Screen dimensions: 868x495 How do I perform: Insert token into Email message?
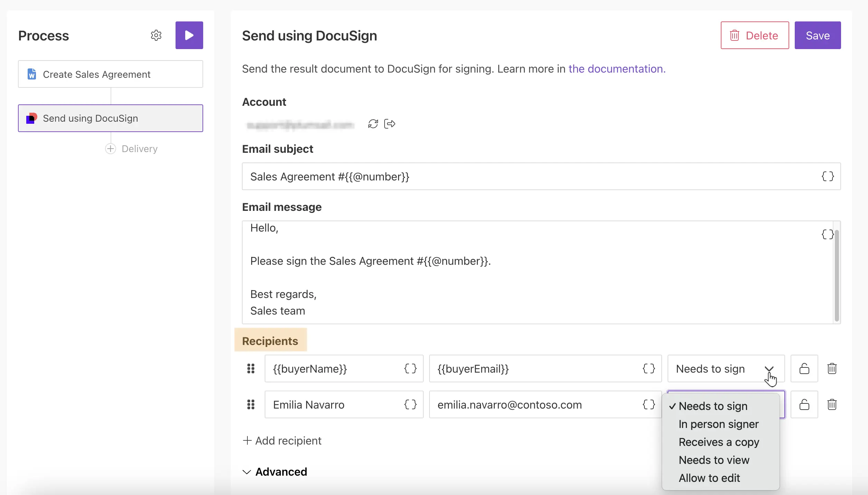(x=827, y=234)
